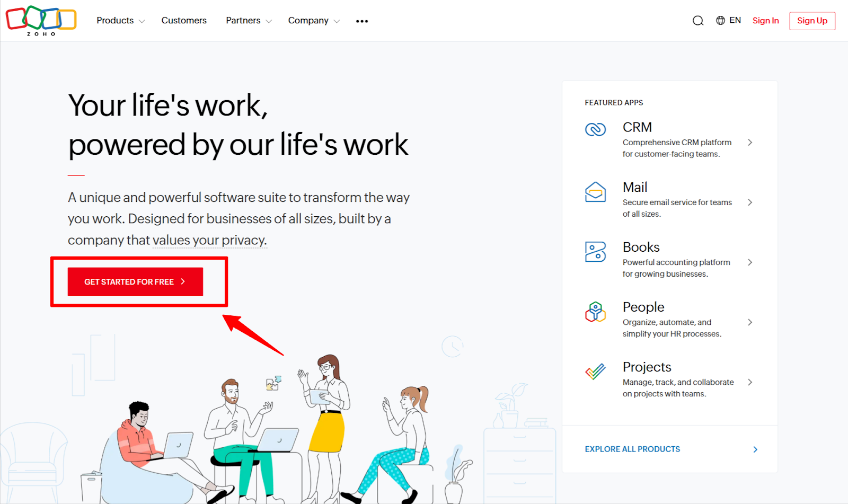848x504 pixels.
Task: Click the arrow next to Explore All Products
Action: coord(755,449)
